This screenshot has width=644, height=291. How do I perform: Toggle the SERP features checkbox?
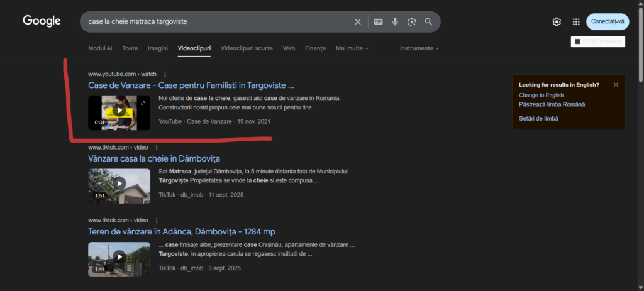pyautogui.click(x=577, y=41)
